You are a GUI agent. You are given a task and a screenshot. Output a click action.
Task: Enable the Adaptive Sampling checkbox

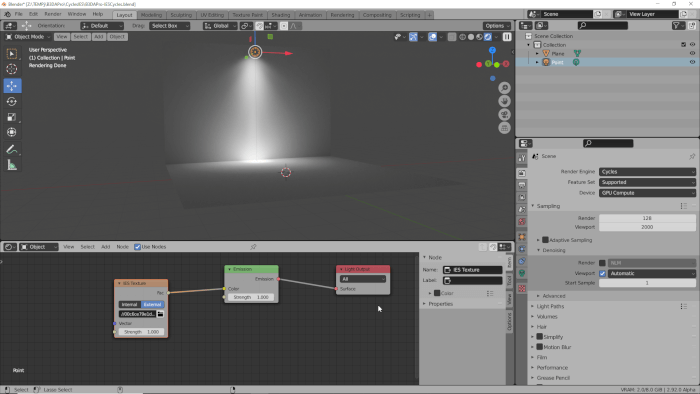point(545,240)
